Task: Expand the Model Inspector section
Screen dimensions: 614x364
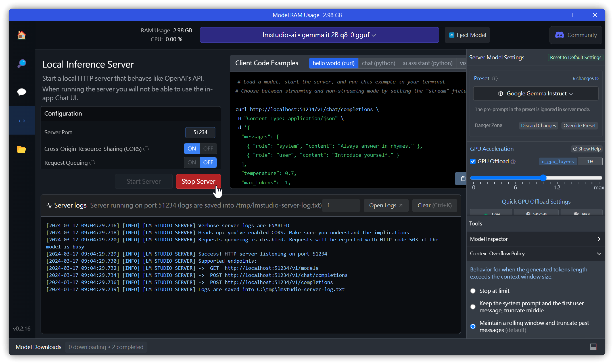Action: tap(535, 239)
